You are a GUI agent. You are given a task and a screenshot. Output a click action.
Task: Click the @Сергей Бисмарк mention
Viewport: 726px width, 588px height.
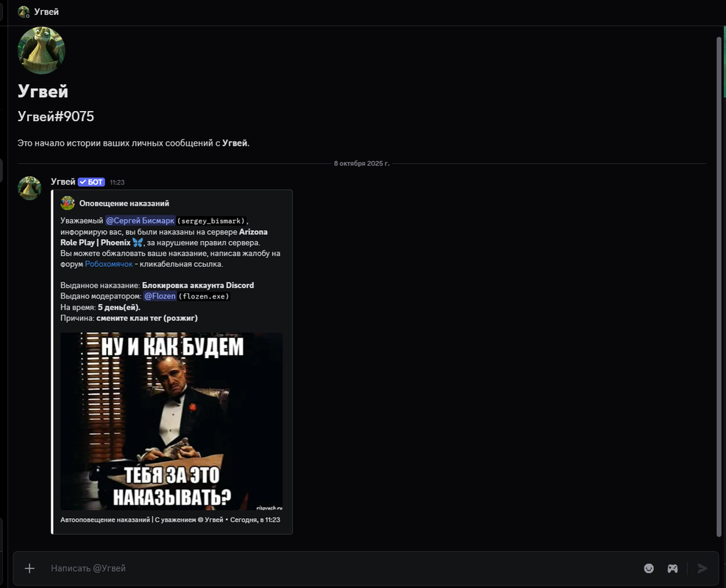click(140, 220)
